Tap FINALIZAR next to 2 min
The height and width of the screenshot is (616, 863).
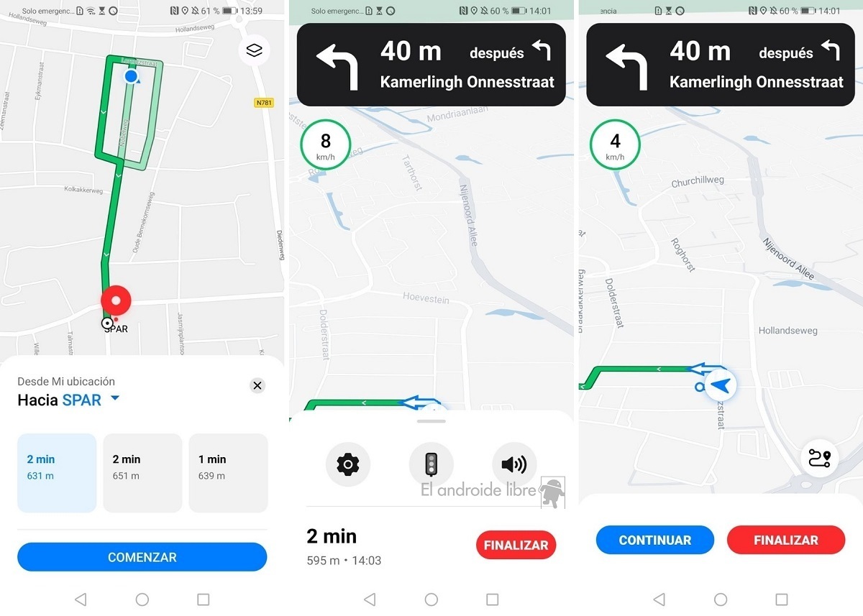(516, 545)
